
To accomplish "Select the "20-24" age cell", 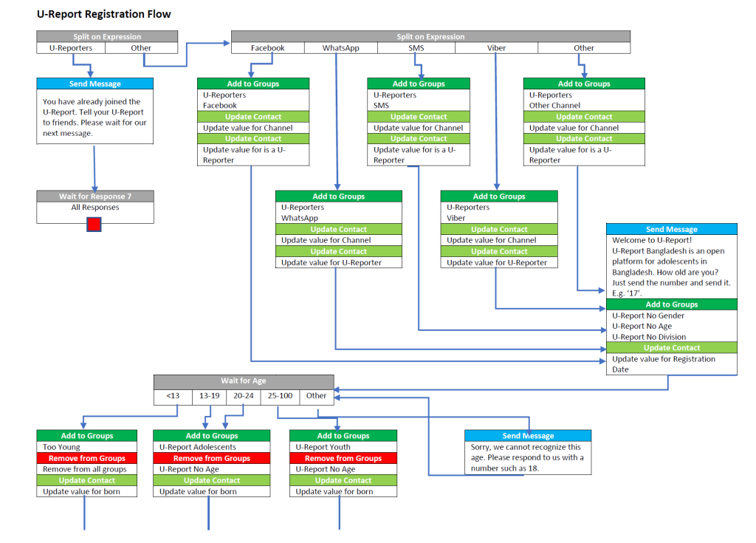I will click(244, 396).
